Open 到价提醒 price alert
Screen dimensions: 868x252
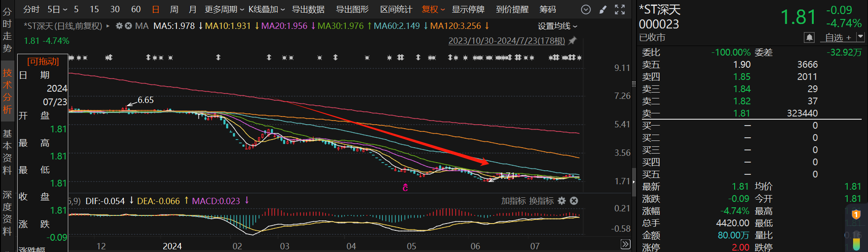pos(512,9)
